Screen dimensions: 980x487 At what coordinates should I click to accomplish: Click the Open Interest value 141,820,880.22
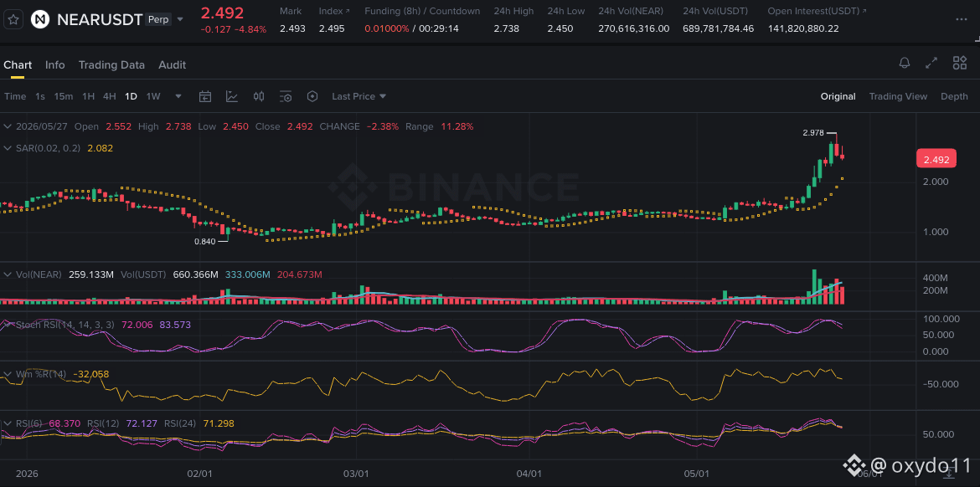pyautogui.click(x=803, y=28)
